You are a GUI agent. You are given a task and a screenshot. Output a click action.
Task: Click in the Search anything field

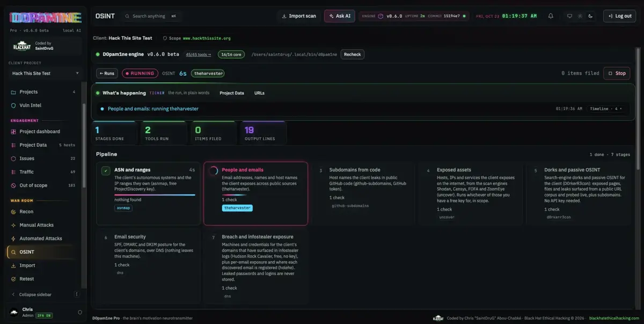[x=152, y=16]
